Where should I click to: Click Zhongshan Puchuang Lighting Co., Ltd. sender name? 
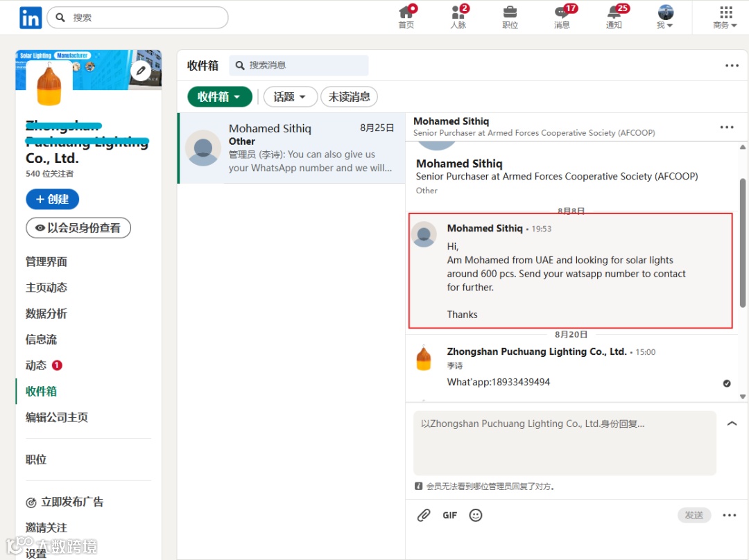pos(536,352)
